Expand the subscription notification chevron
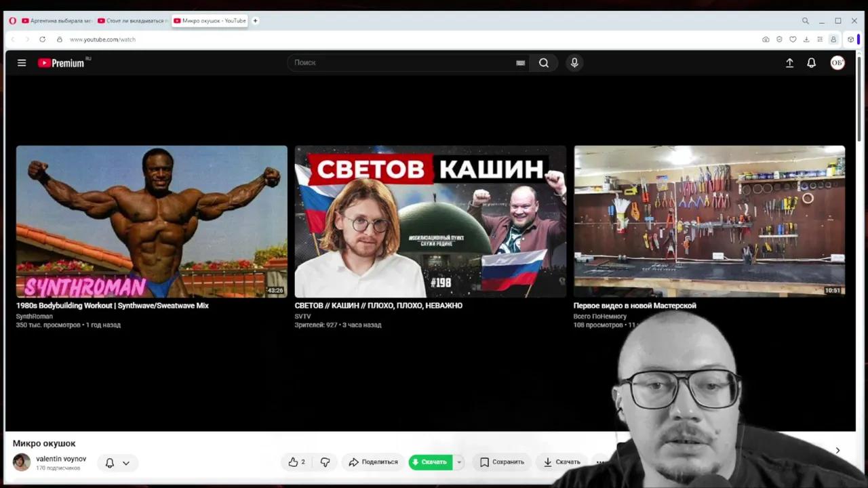The image size is (868, 488). coord(126,463)
